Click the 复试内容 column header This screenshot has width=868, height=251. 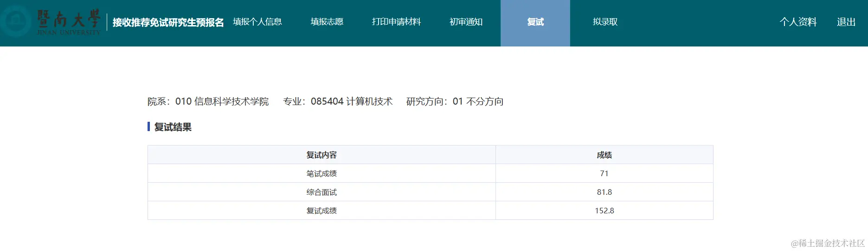click(x=321, y=155)
